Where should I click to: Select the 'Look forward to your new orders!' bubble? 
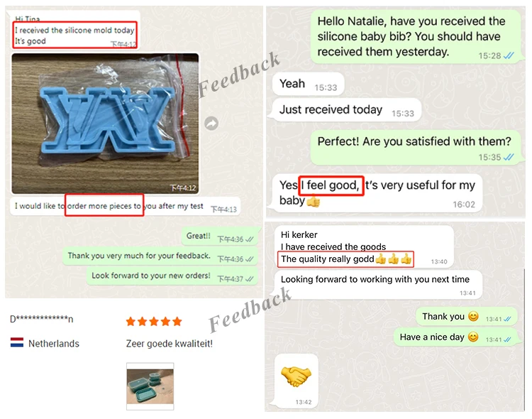[172, 276]
